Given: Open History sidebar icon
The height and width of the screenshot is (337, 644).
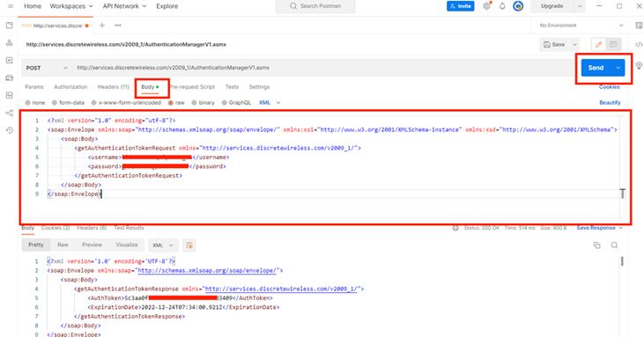Looking at the screenshot, I should click(10, 130).
